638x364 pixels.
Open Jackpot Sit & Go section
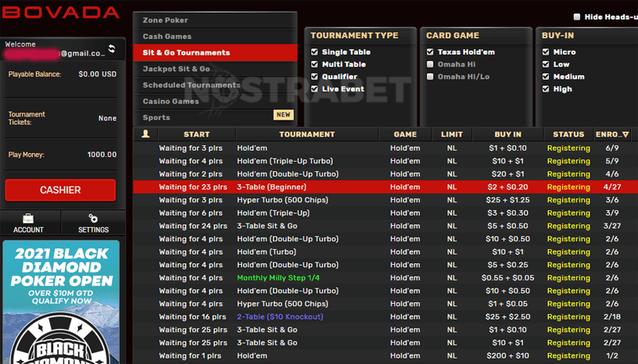pyautogui.click(x=215, y=69)
